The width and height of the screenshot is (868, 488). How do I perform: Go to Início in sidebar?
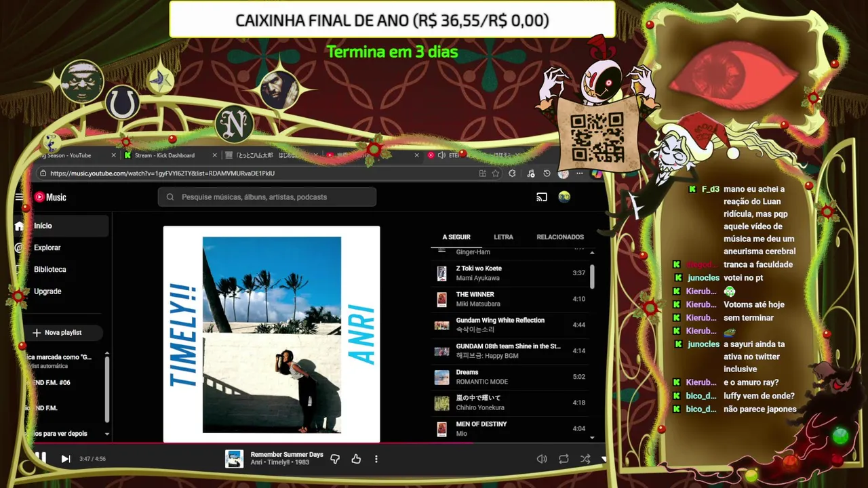coord(61,226)
